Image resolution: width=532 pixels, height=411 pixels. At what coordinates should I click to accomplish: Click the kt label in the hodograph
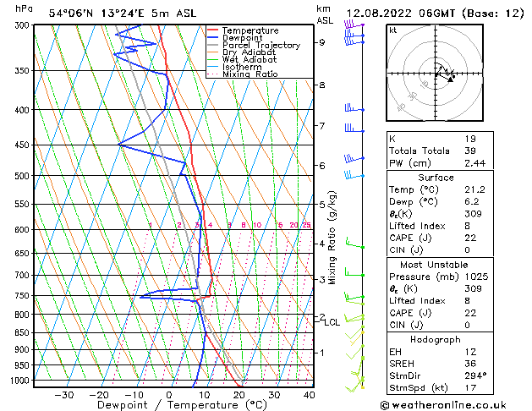(393, 30)
